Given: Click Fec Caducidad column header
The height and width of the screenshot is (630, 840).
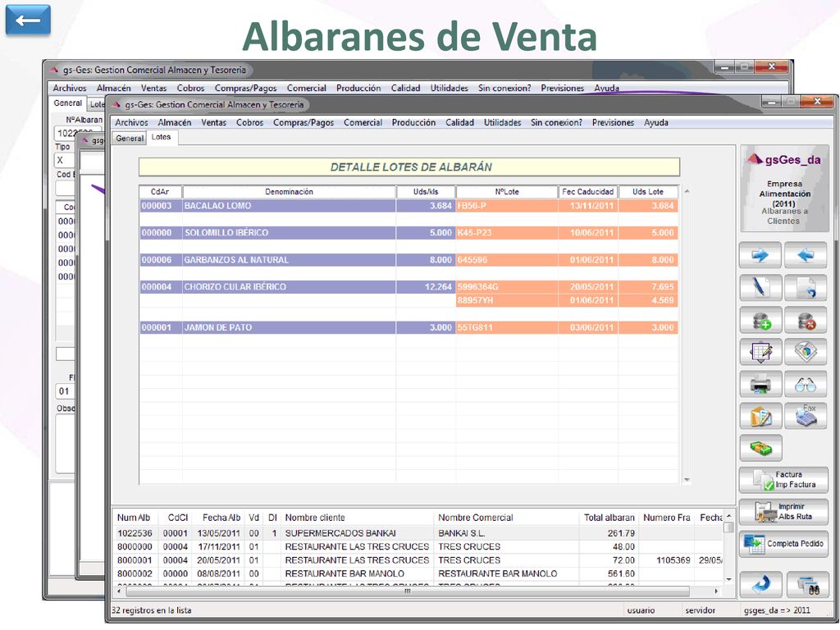Looking at the screenshot, I should 587,192.
